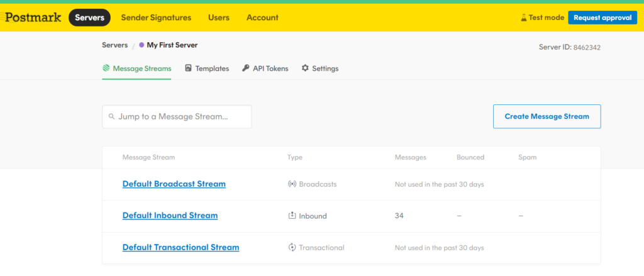Click Broadcast row 'Not used in the past 30 days'
The image size is (644, 276).
(x=440, y=184)
